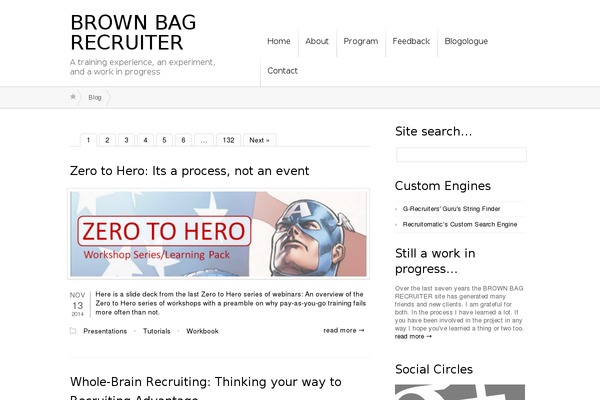The height and width of the screenshot is (400, 600).
Task: Click the NOV 13 2014 post date
Action: (78, 305)
